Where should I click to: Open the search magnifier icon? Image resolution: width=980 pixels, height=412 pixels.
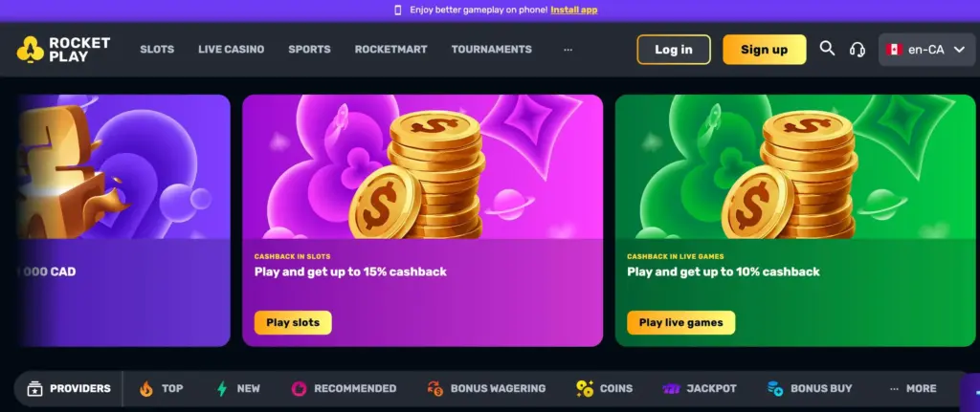pos(827,49)
